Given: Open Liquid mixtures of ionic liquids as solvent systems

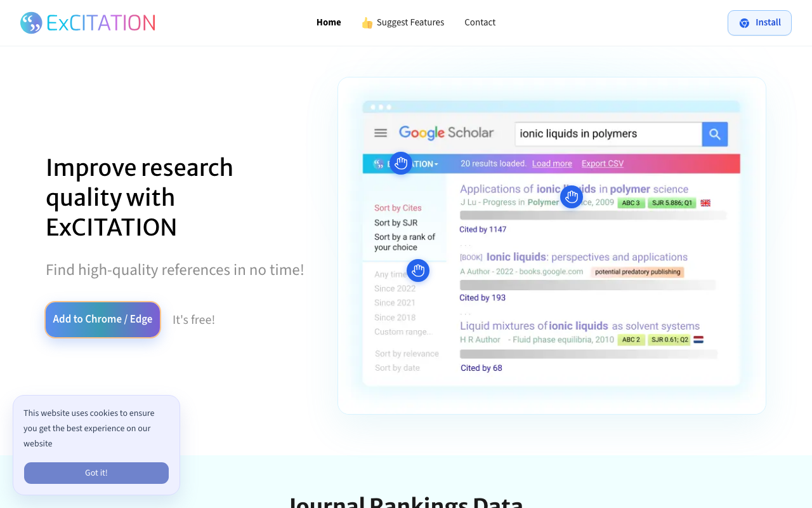Looking at the screenshot, I should (x=580, y=326).
